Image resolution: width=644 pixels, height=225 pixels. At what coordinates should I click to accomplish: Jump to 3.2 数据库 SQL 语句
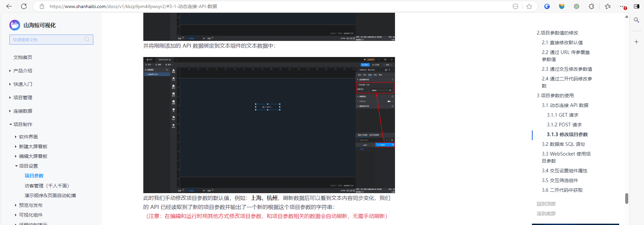[563, 144]
